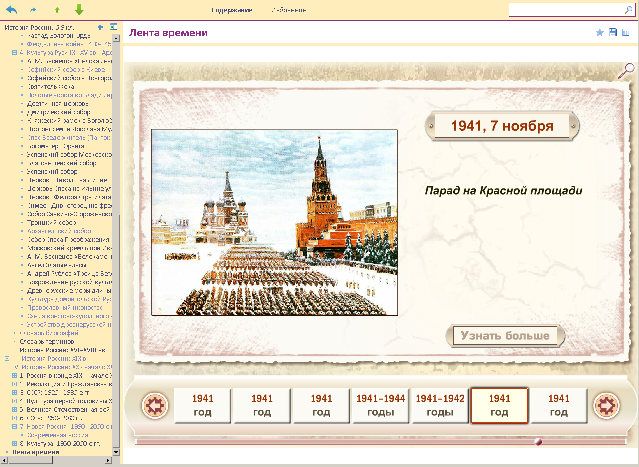Click the large green down arrow
The height and width of the screenshot is (467, 639).
point(79,9)
